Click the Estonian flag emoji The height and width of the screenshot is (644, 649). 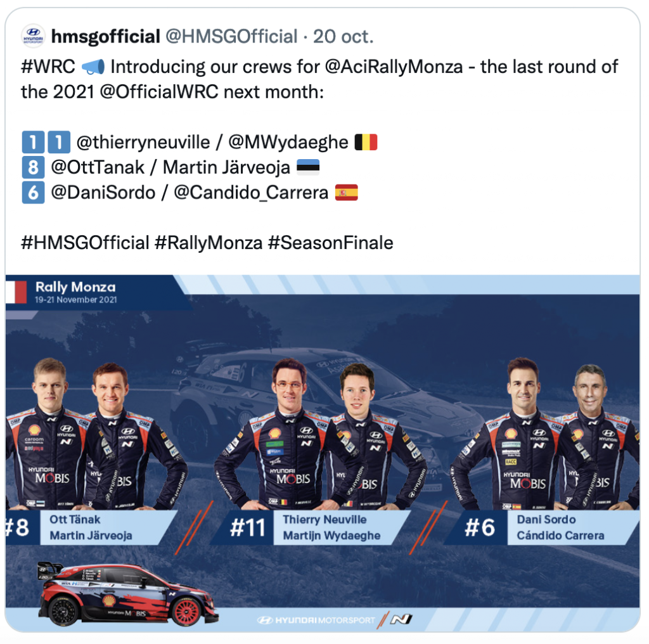308,167
